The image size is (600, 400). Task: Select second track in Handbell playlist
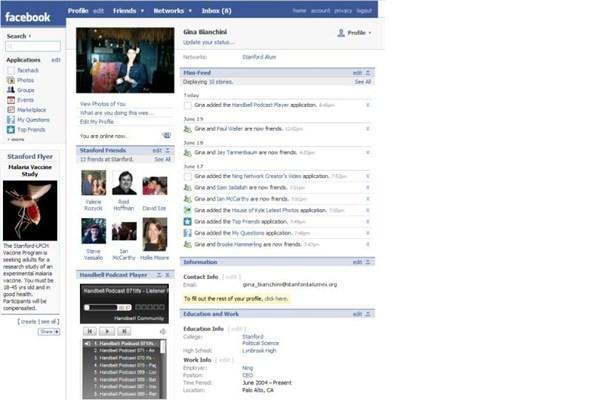pyautogui.click(x=124, y=351)
